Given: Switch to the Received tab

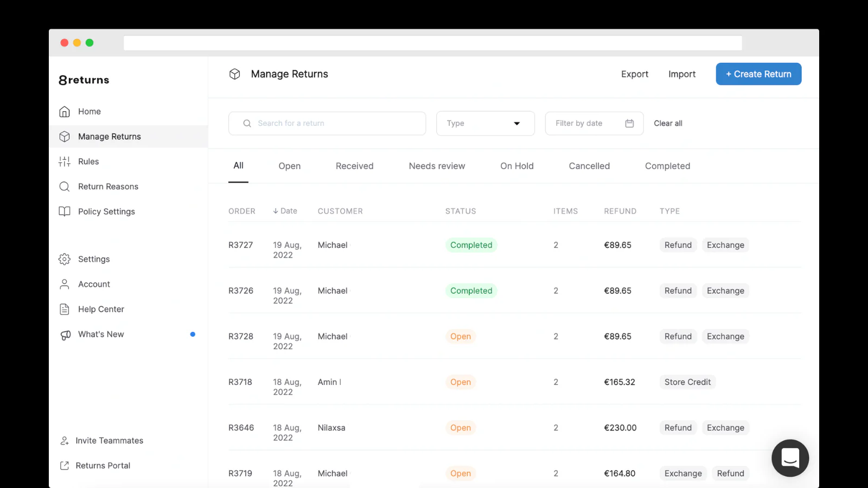Looking at the screenshot, I should pos(355,166).
